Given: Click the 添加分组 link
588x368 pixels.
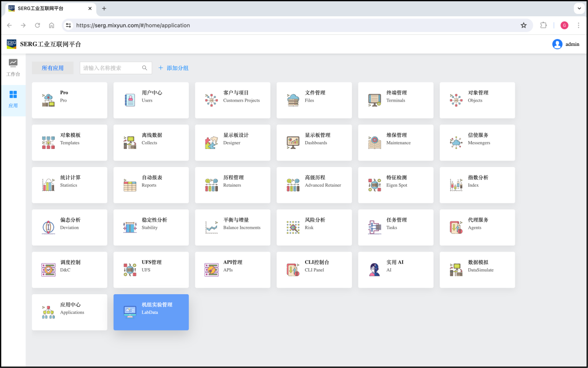Looking at the screenshot, I should [173, 68].
